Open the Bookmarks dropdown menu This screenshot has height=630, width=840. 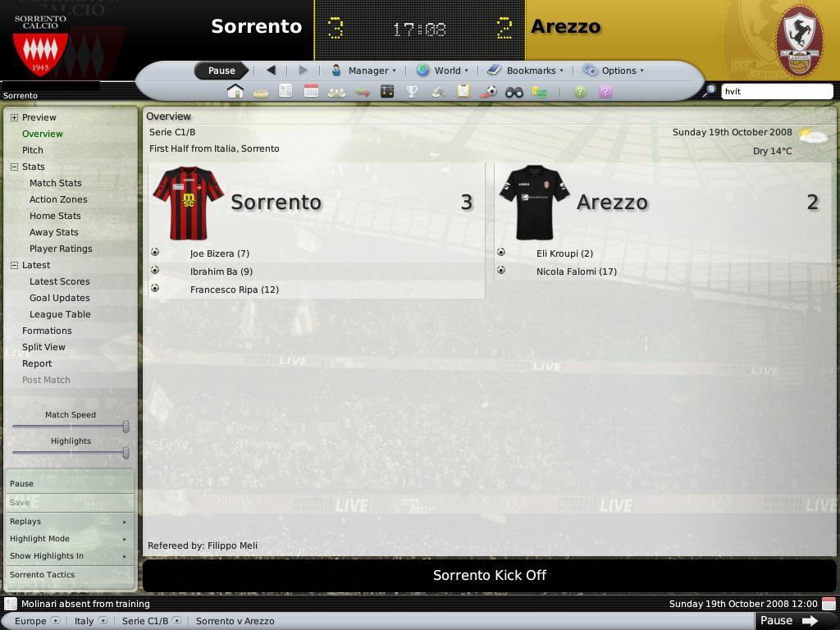coord(525,71)
